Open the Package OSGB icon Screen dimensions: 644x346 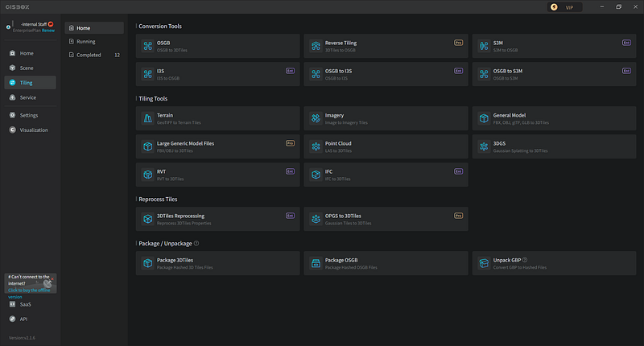pyautogui.click(x=316, y=263)
